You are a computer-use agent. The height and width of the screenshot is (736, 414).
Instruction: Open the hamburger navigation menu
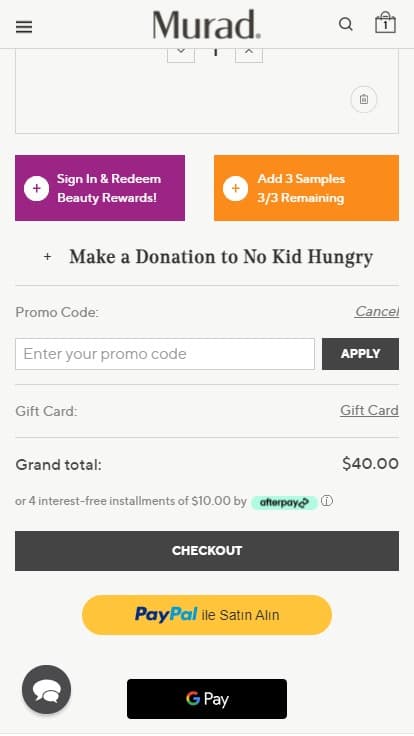24,27
